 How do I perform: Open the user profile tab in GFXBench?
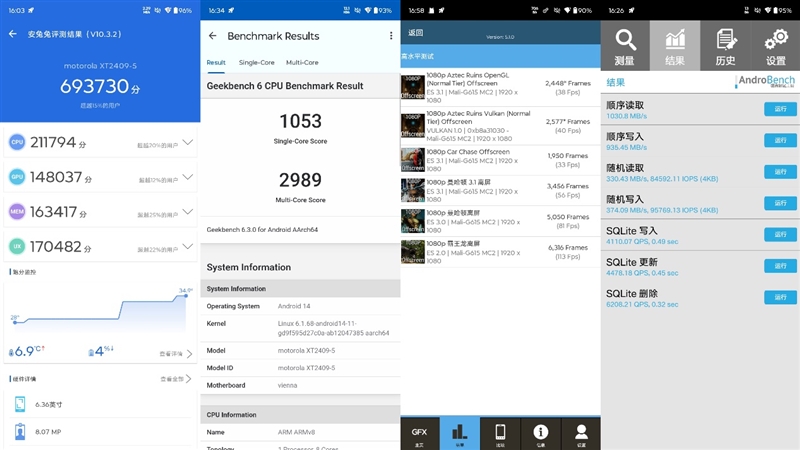pyautogui.click(x=581, y=434)
